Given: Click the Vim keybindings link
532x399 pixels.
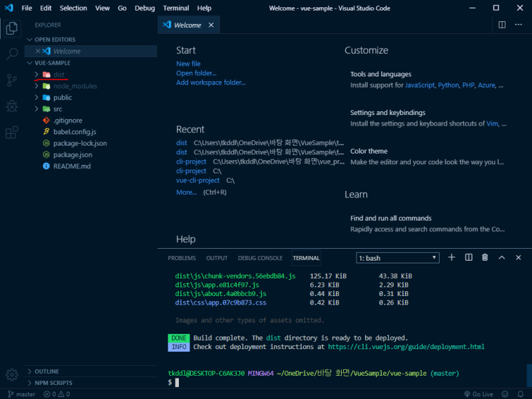Looking at the screenshot, I should (x=492, y=124).
